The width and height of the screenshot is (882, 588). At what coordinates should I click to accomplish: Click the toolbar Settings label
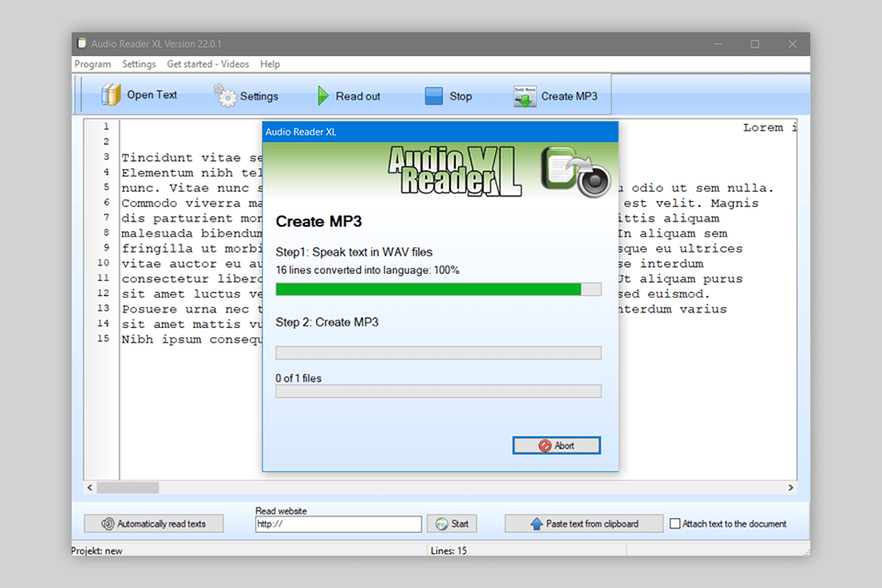[x=259, y=96]
